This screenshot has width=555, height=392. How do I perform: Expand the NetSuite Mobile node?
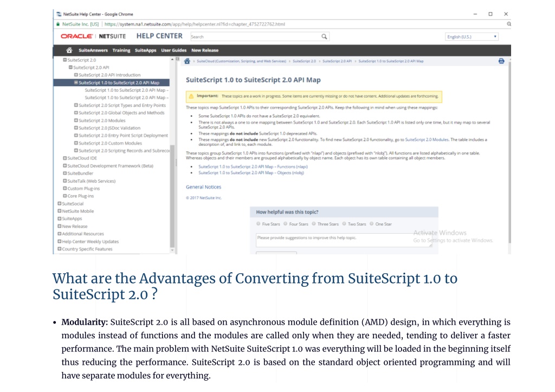[60, 211]
